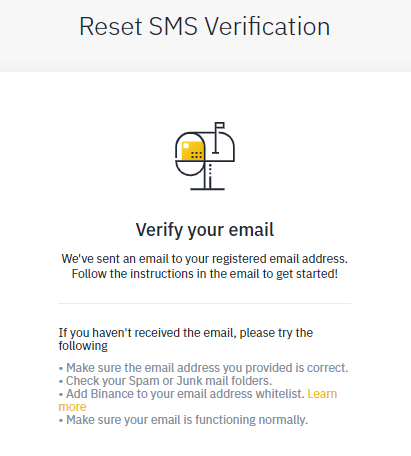Click the mailbox flag icon

[219, 138]
